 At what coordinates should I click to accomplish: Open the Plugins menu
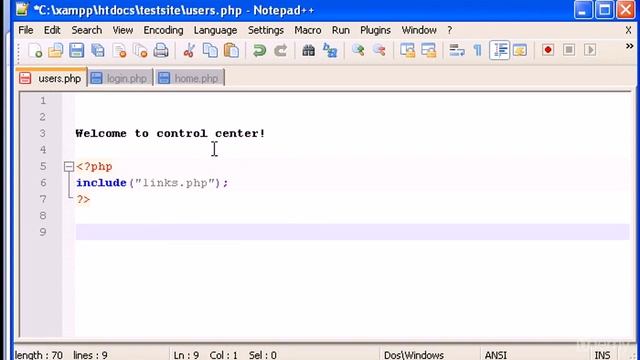pos(375,30)
